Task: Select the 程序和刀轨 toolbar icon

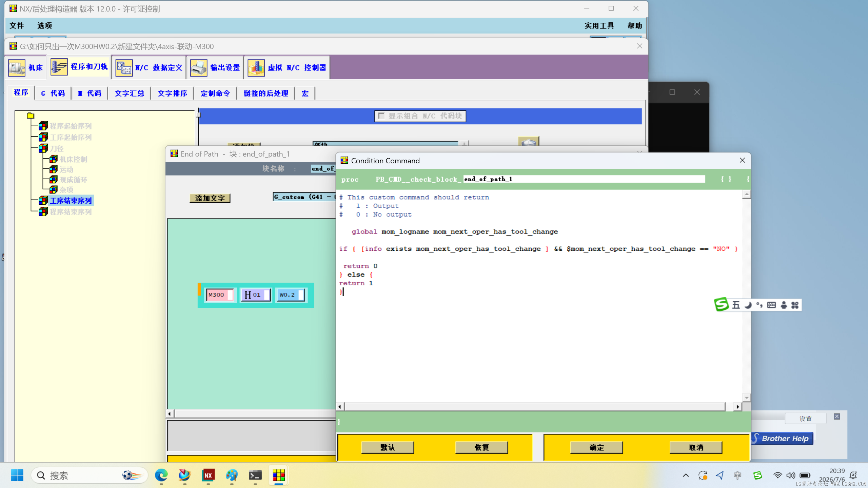Action: (x=59, y=67)
